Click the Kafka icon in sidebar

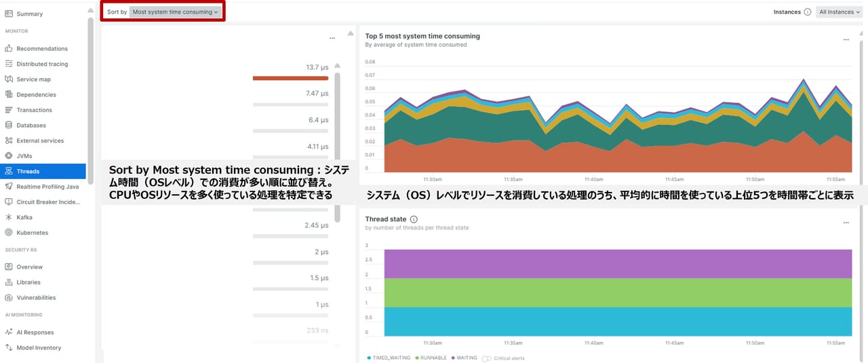point(9,217)
